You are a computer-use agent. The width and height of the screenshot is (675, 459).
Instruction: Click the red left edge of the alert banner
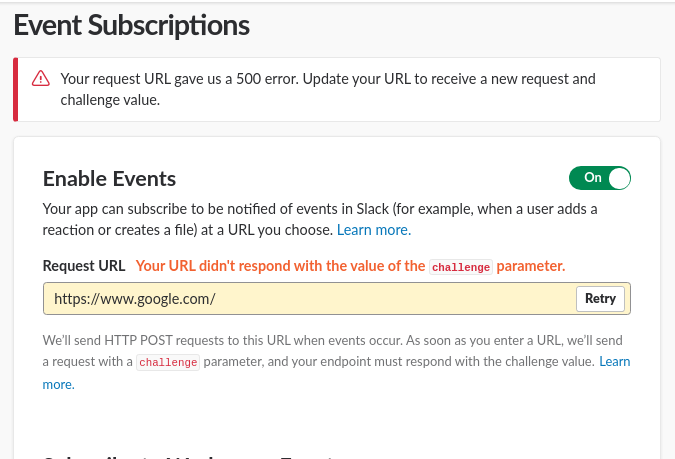click(x=15, y=90)
